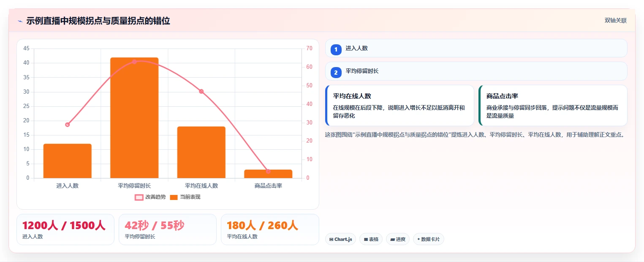Image resolution: width=644 pixels, height=262 pixels.
Task: Click the x-axis label 平均在线人数
Action: pos(201,186)
